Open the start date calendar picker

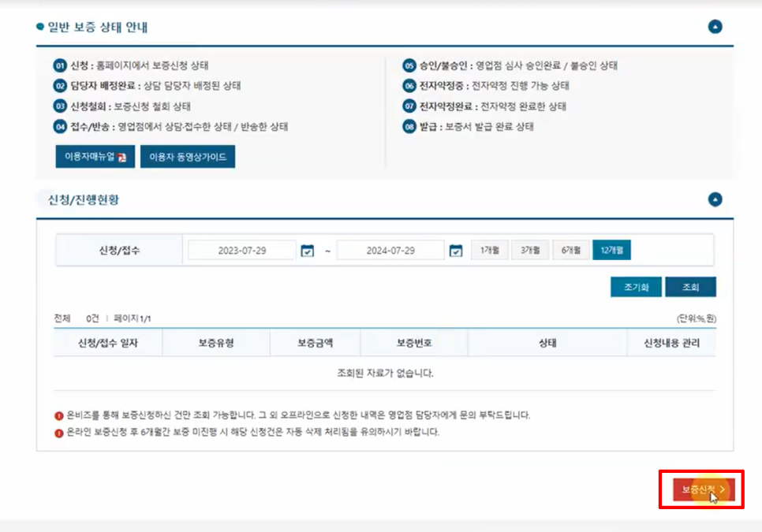308,251
